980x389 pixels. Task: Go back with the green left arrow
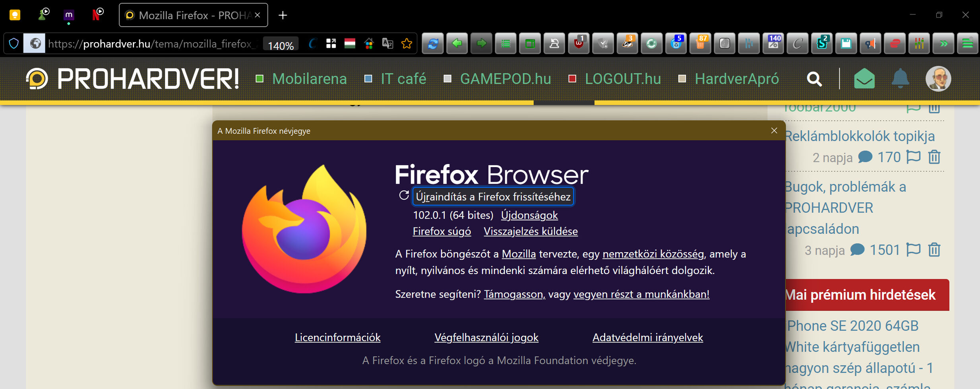click(x=457, y=43)
